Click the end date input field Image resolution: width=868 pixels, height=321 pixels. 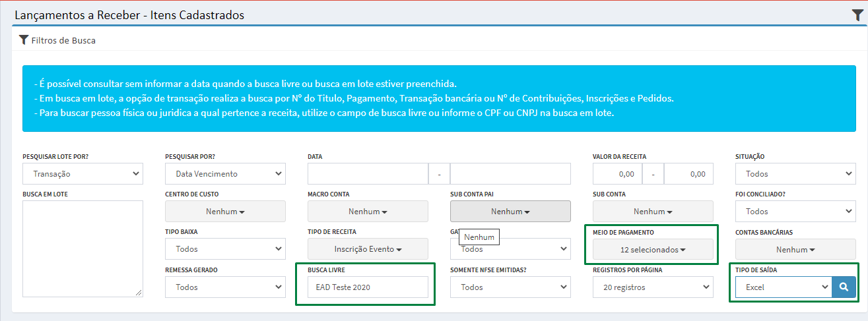pyautogui.click(x=510, y=174)
